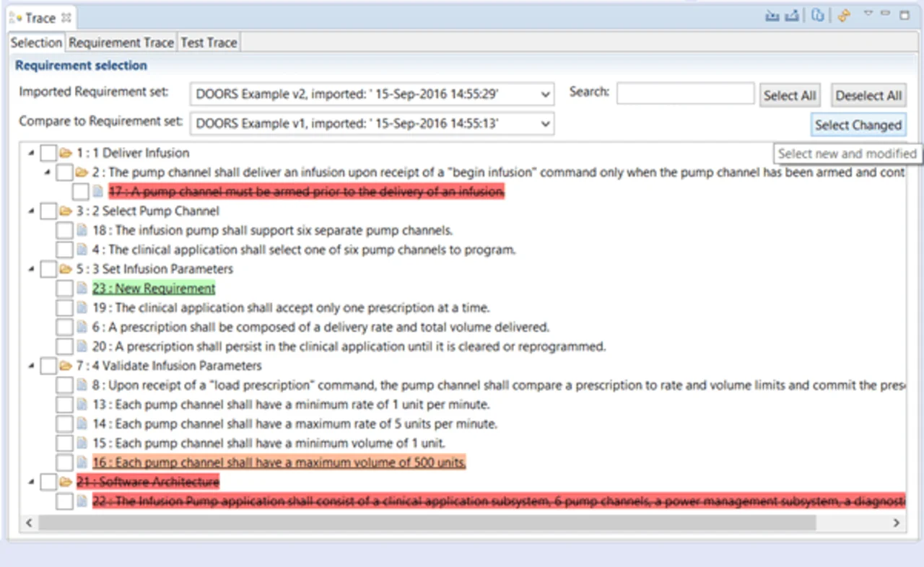Click the Deselect All button
Viewport: 924px width, 567px height.
(x=868, y=95)
